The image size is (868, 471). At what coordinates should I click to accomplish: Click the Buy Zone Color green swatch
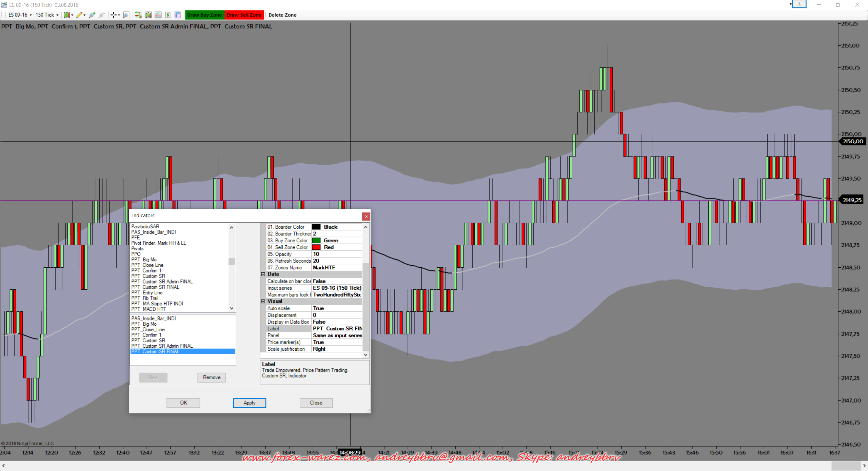[316, 241]
